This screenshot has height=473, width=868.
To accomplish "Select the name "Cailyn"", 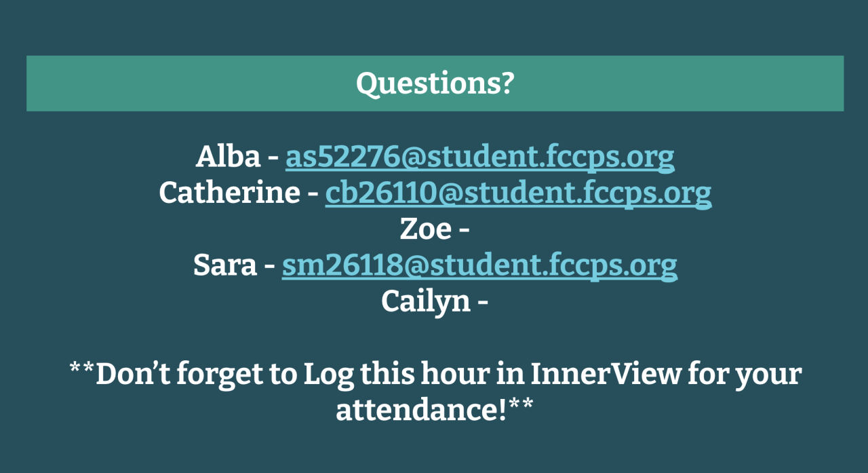I will tap(425, 301).
